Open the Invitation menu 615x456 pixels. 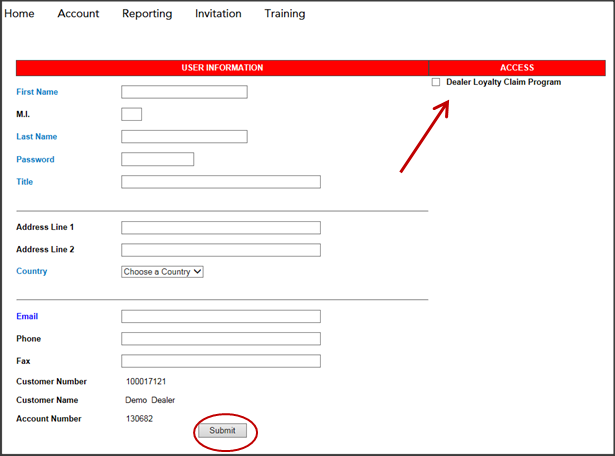click(x=218, y=14)
